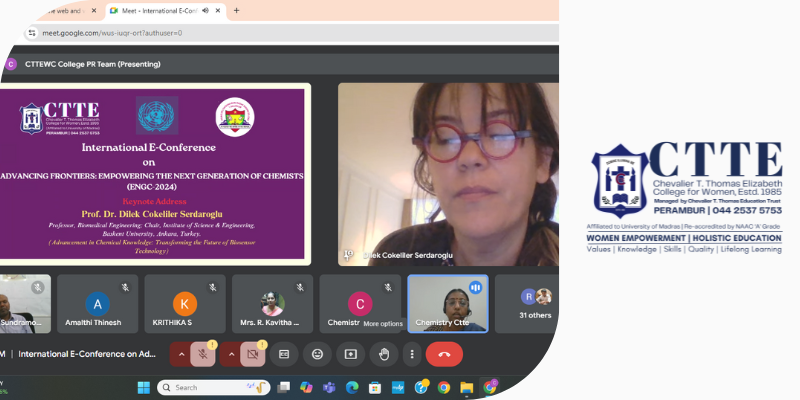Raise hand with the hand icon

(384, 354)
